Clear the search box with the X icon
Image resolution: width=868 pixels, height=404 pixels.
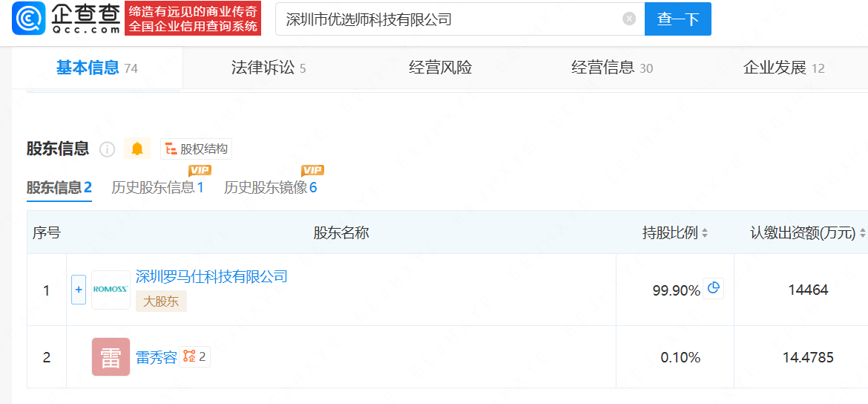[629, 19]
